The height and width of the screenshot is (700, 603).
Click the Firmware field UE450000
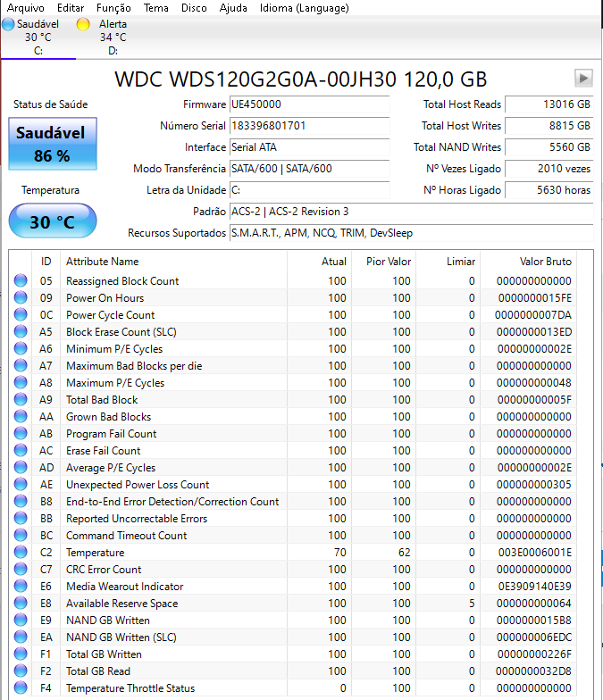309,104
